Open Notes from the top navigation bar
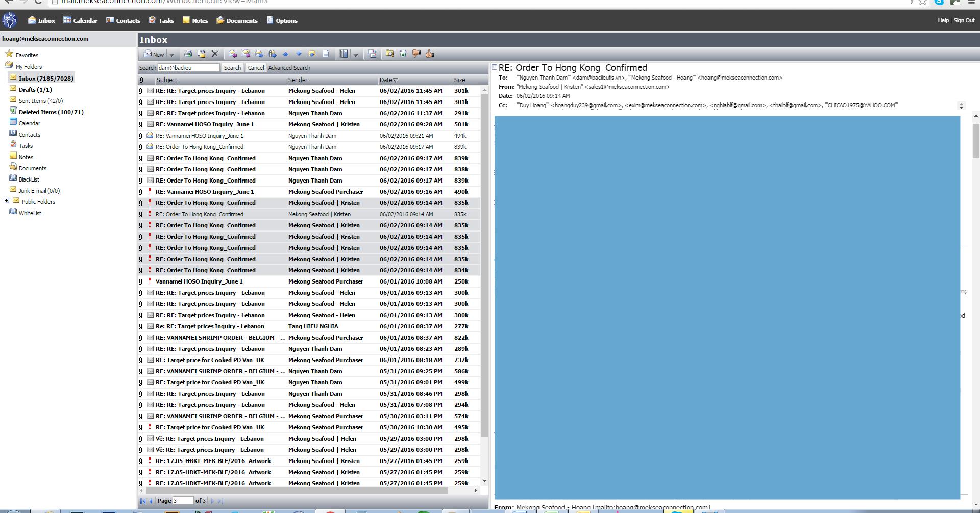 click(195, 20)
